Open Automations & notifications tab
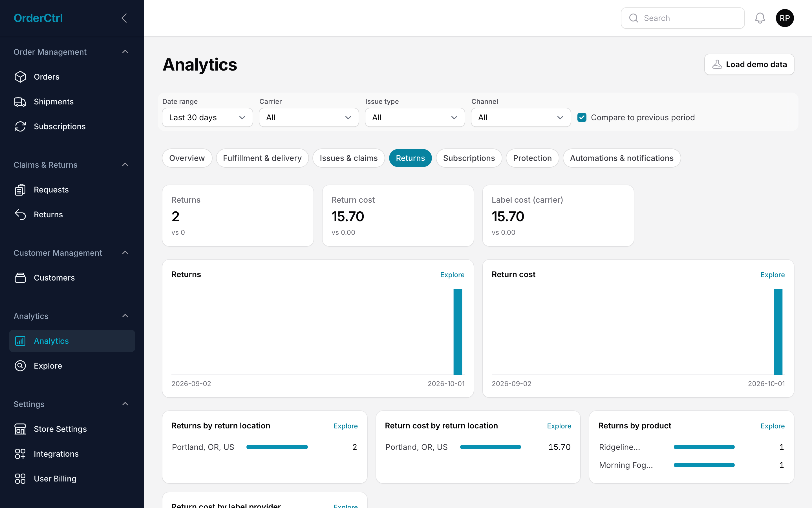This screenshot has height=508, width=812. pos(621,158)
